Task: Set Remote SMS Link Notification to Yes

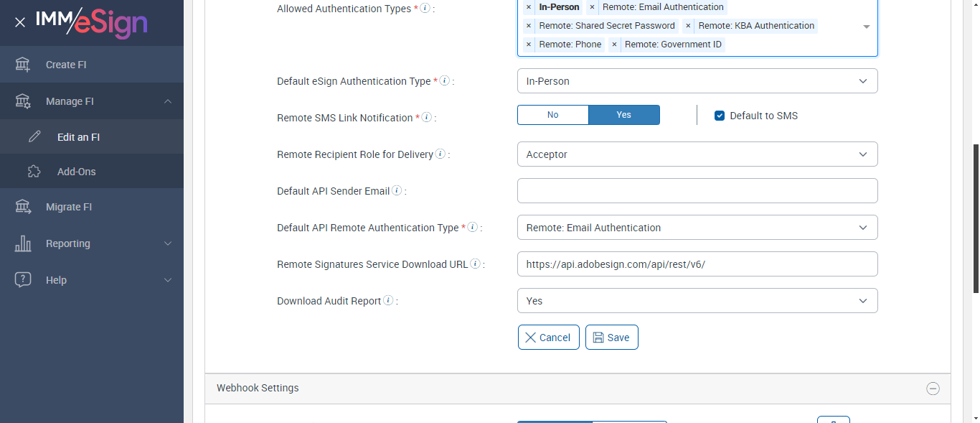Action: coord(623,115)
